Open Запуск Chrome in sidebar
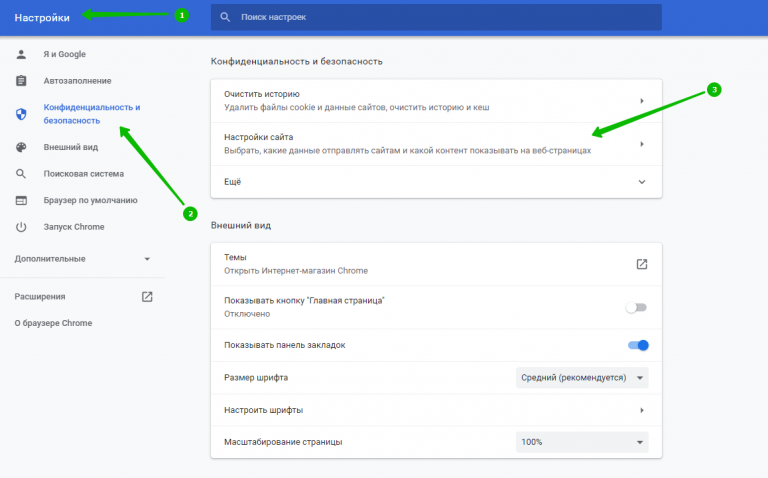 coord(73,227)
